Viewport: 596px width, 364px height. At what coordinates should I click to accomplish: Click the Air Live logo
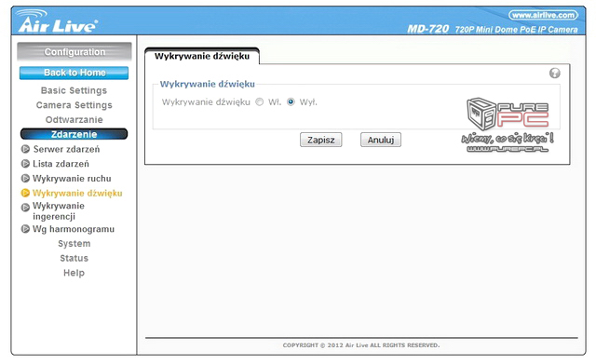click(58, 21)
